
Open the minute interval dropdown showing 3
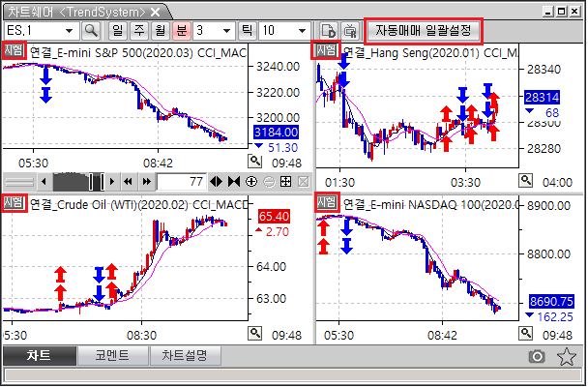[x=223, y=31]
